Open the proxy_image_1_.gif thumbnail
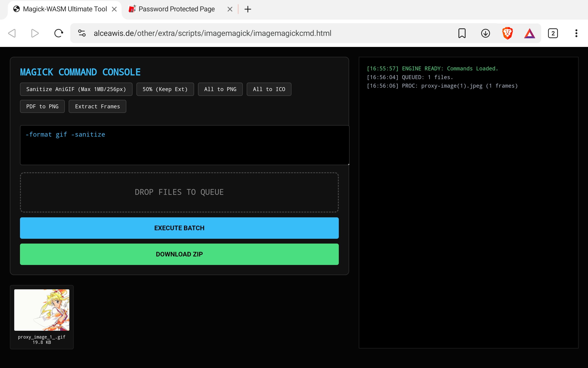588x368 pixels. (42, 310)
